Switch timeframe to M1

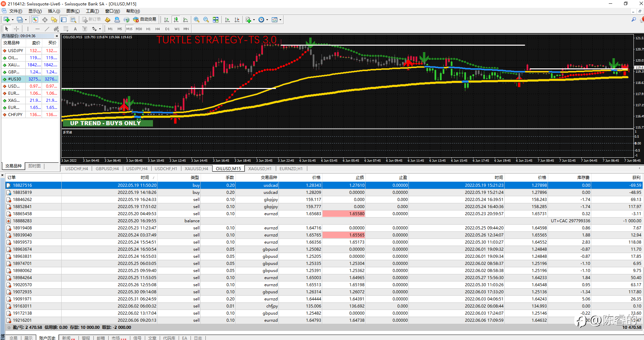tap(110, 29)
